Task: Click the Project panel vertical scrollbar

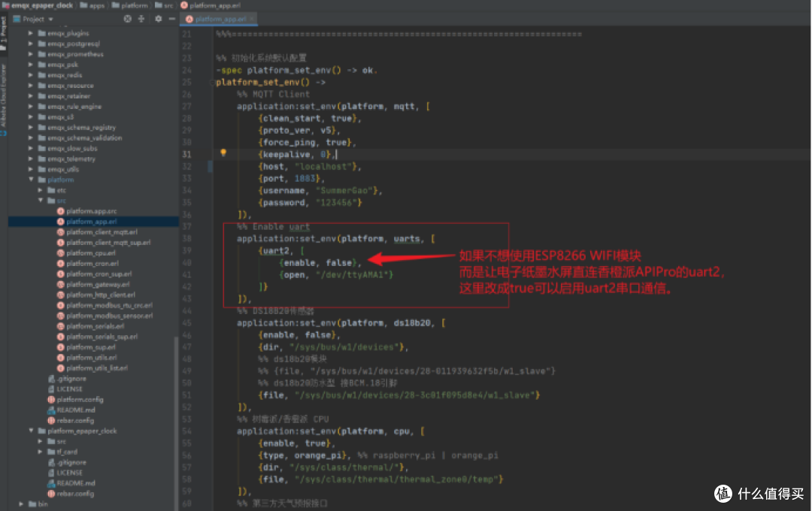Action: (x=176, y=424)
